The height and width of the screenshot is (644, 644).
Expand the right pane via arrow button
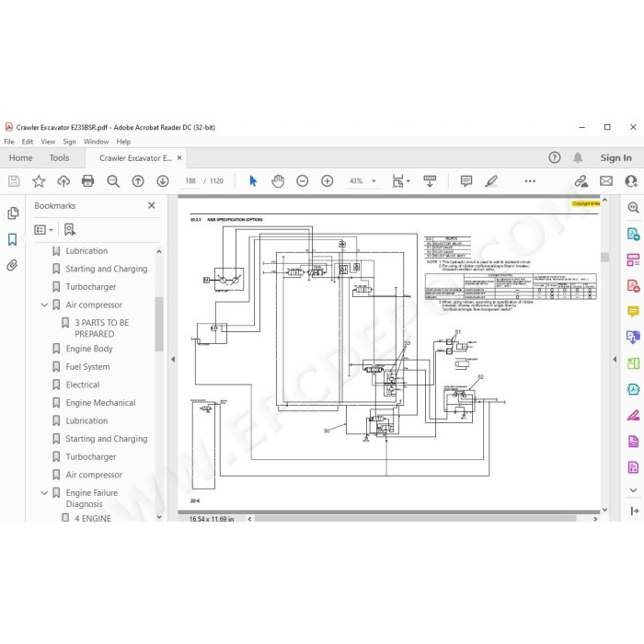pyautogui.click(x=634, y=511)
